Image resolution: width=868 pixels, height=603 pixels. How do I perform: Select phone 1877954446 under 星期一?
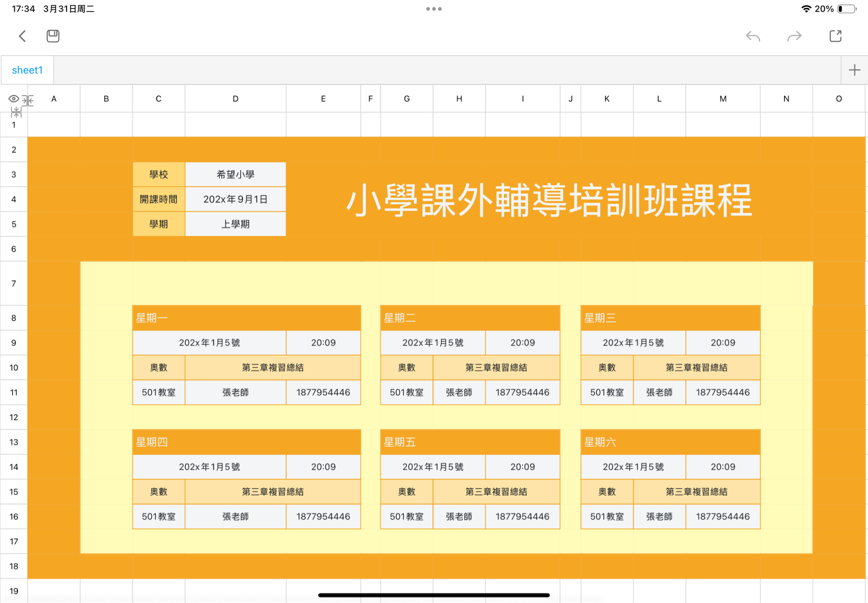(x=323, y=392)
